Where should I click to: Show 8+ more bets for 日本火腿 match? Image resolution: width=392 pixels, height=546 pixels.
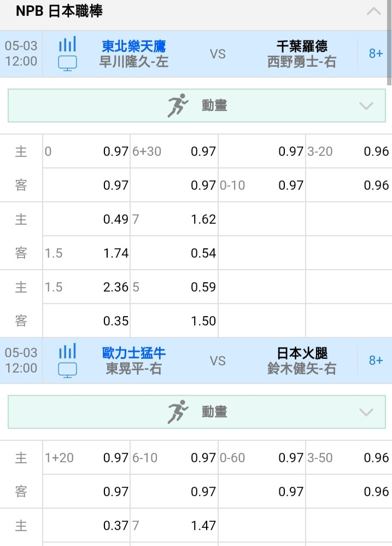[x=376, y=361]
